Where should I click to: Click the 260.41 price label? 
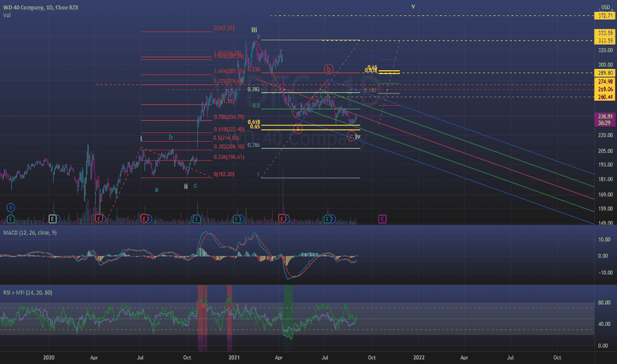coord(605,97)
